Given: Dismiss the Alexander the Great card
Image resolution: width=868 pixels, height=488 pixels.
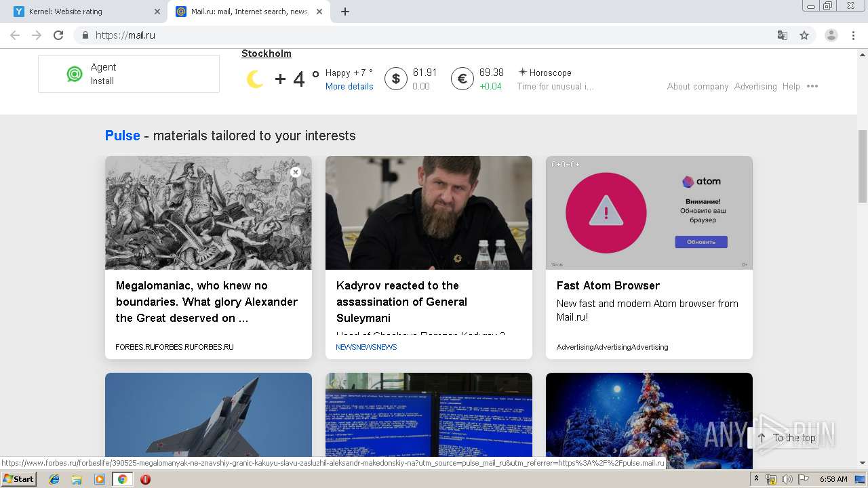Looking at the screenshot, I should pos(295,172).
